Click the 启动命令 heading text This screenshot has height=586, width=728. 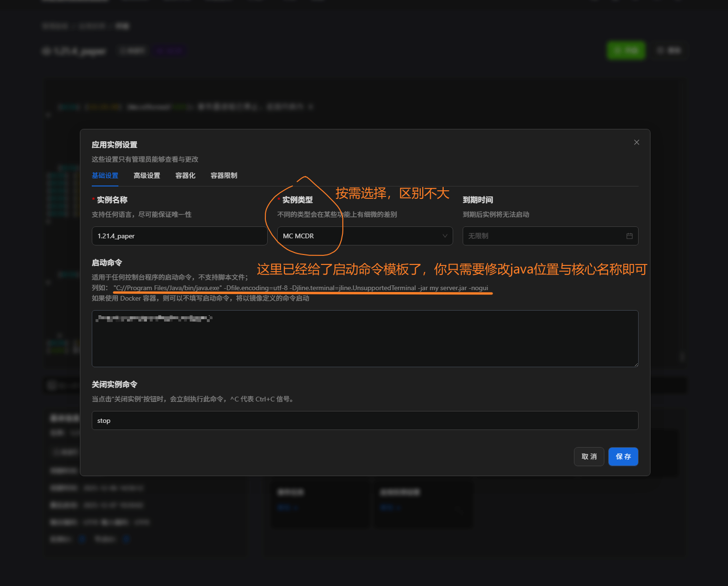click(x=107, y=263)
